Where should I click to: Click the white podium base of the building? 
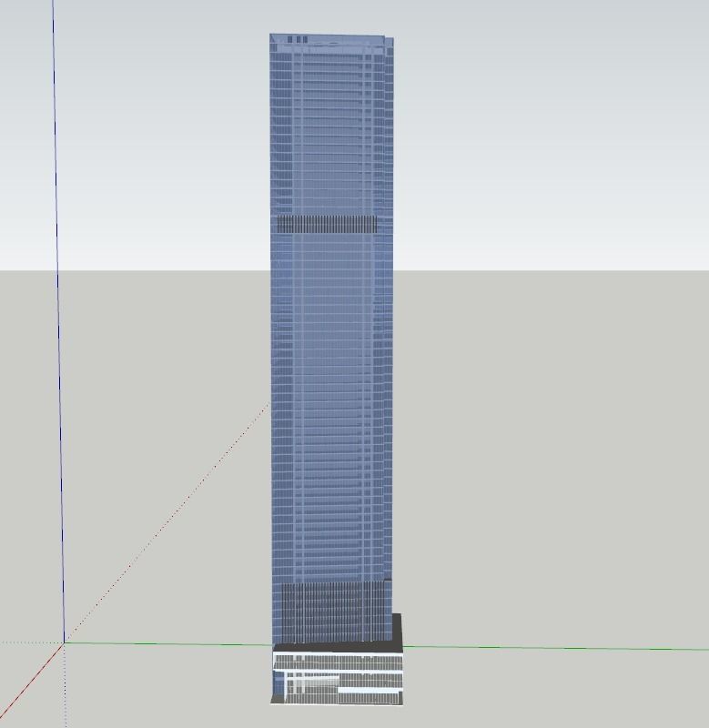(338, 678)
